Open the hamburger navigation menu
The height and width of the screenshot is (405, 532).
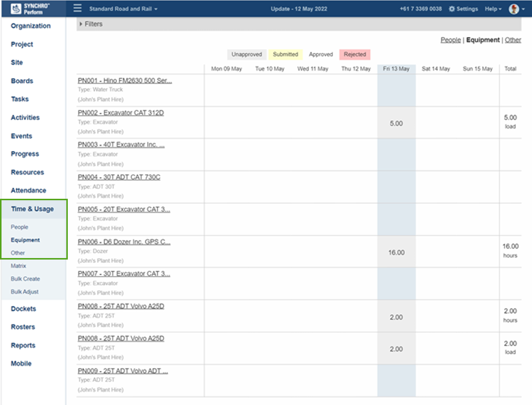pos(77,8)
